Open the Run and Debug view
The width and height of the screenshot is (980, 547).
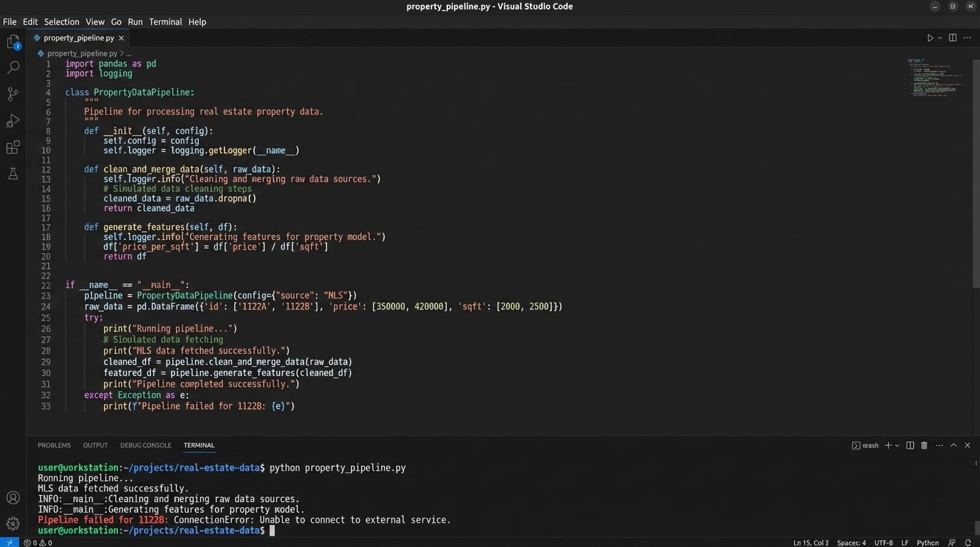pos(13,121)
